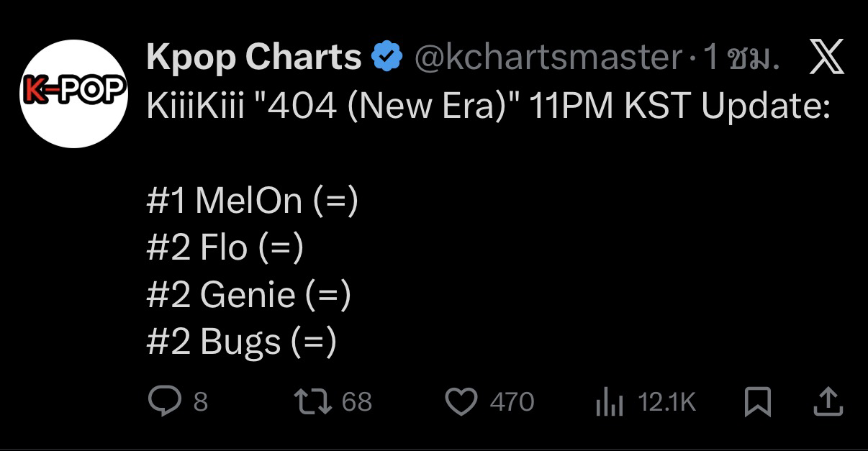This screenshot has width=868, height=451.
Task: Click the like count 470
Action: (x=512, y=401)
